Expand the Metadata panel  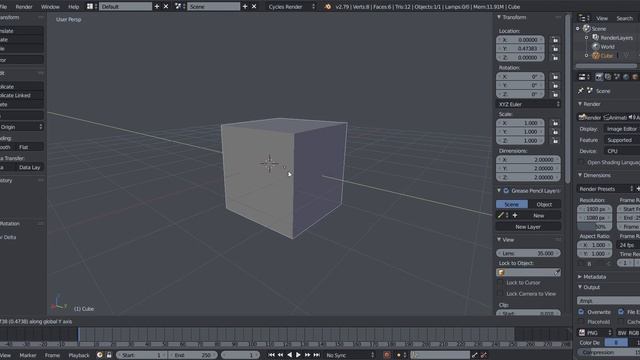(x=580, y=277)
